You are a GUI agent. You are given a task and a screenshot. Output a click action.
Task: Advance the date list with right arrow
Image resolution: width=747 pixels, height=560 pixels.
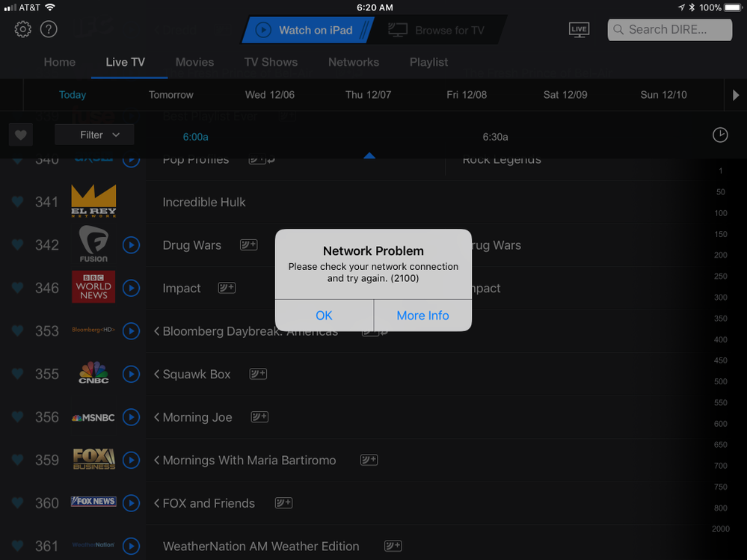734,95
